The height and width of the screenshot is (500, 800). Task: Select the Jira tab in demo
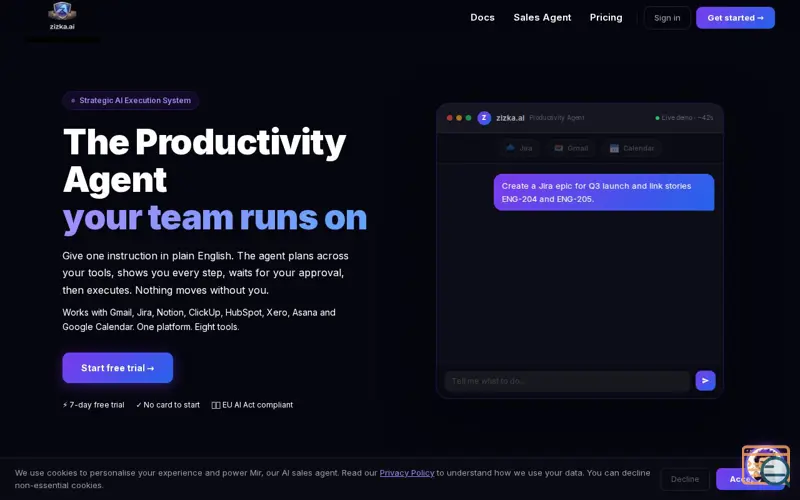pos(519,148)
